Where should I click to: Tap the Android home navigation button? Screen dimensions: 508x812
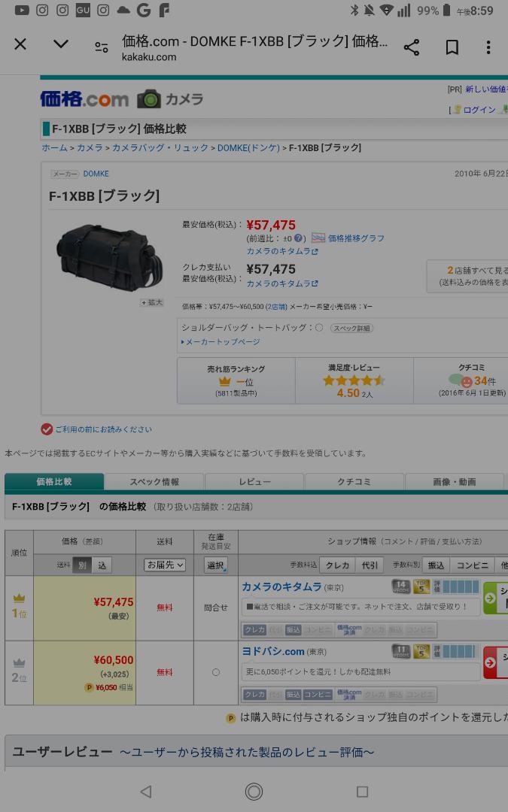tap(254, 791)
